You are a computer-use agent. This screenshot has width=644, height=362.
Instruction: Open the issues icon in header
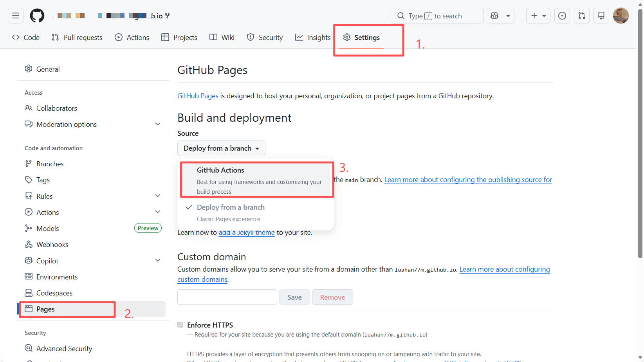[x=562, y=16]
